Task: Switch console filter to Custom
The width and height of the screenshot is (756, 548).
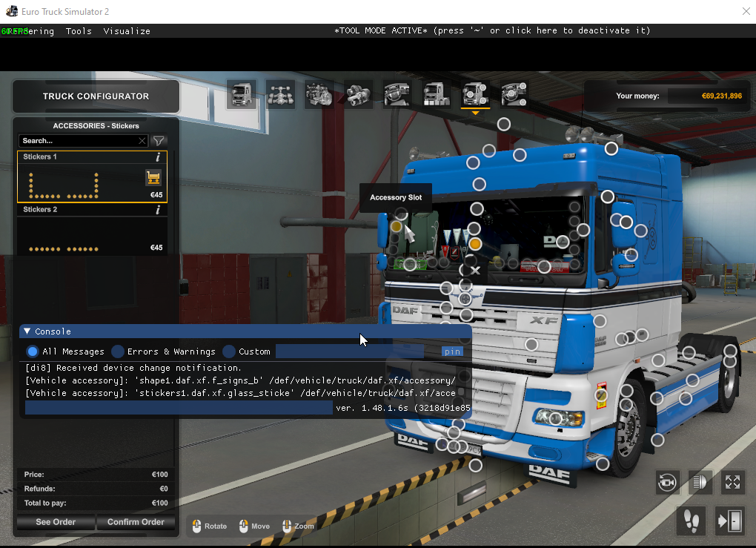Action: 230,351
